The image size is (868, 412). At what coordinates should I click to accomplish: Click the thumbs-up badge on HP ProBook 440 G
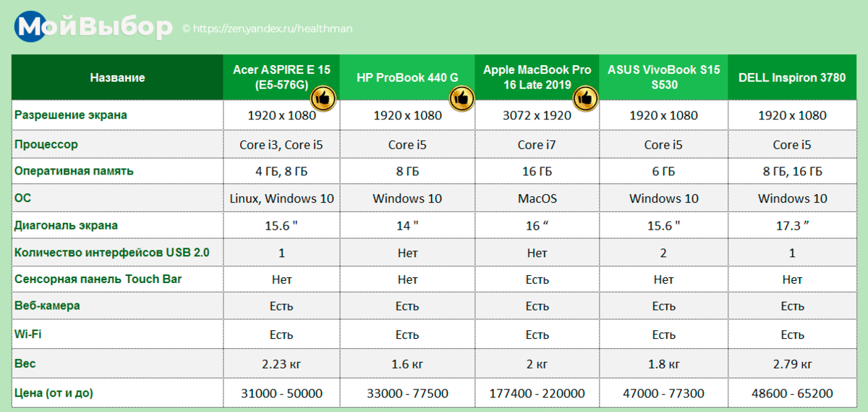point(461,97)
